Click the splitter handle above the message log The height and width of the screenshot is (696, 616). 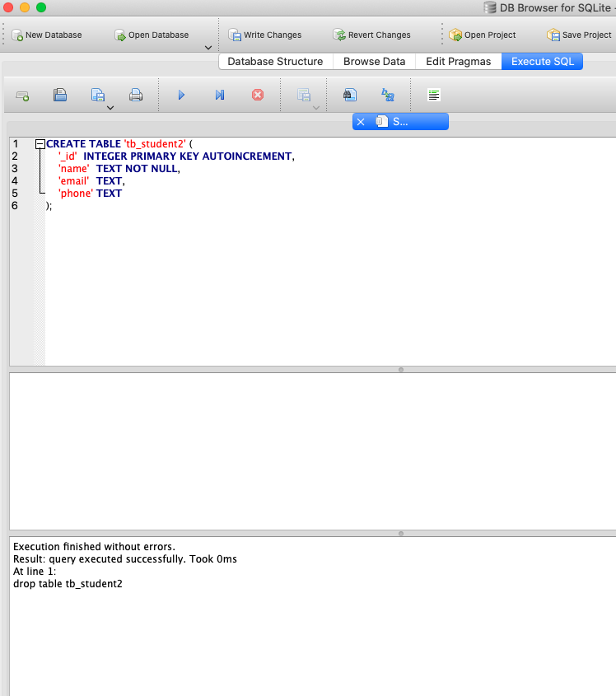click(401, 534)
